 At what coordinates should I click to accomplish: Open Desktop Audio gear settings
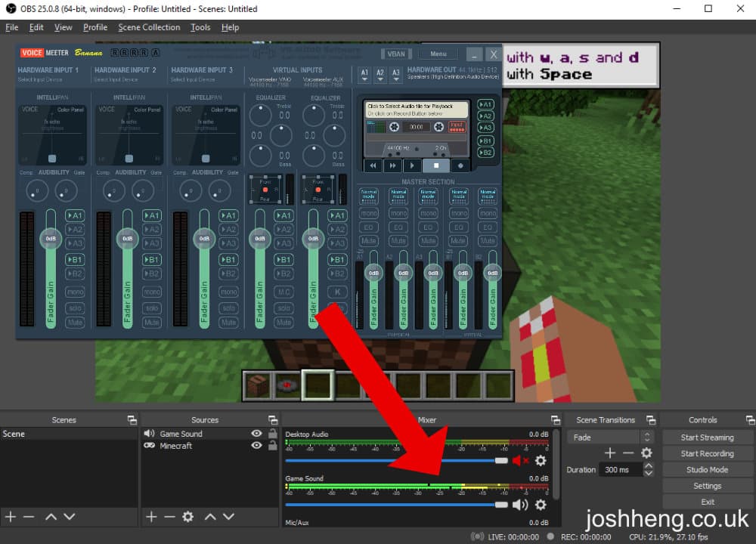click(x=541, y=461)
